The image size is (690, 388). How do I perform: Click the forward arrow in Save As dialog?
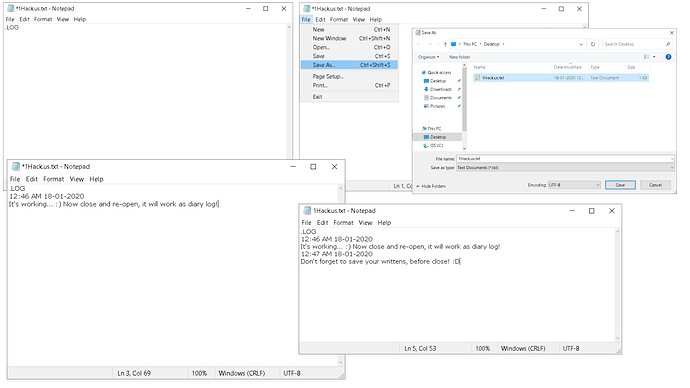click(x=429, y=44)
